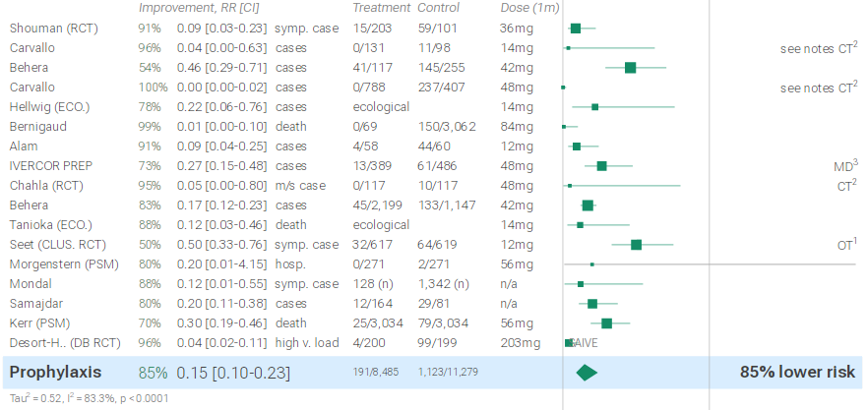Screen dimensions: 868x410
Task: Open the Hellwig (ECO.) study
Action: [49, 107]
